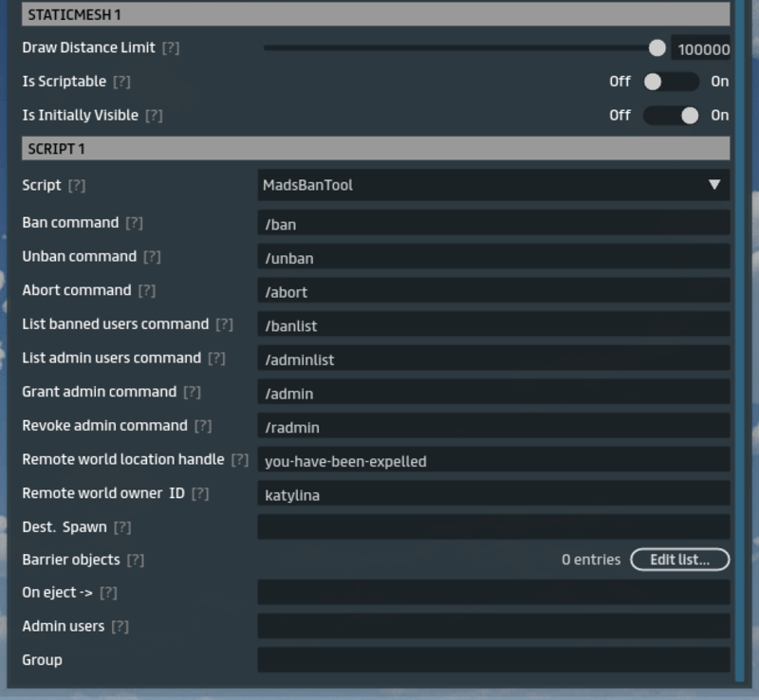Toggle the Is Initially Visible switch
Image resolution: width=759 pixels, height=700 pixels.
tap(670, 116)
